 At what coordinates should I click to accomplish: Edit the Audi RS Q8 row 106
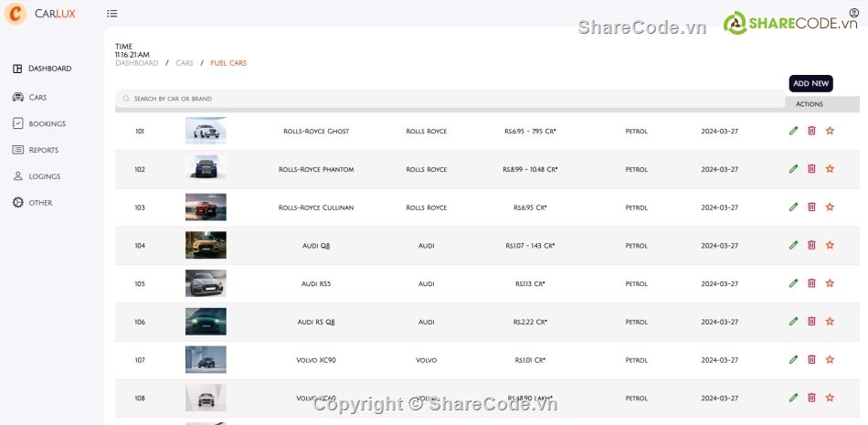pyautogui.click(x=793, y=322)
